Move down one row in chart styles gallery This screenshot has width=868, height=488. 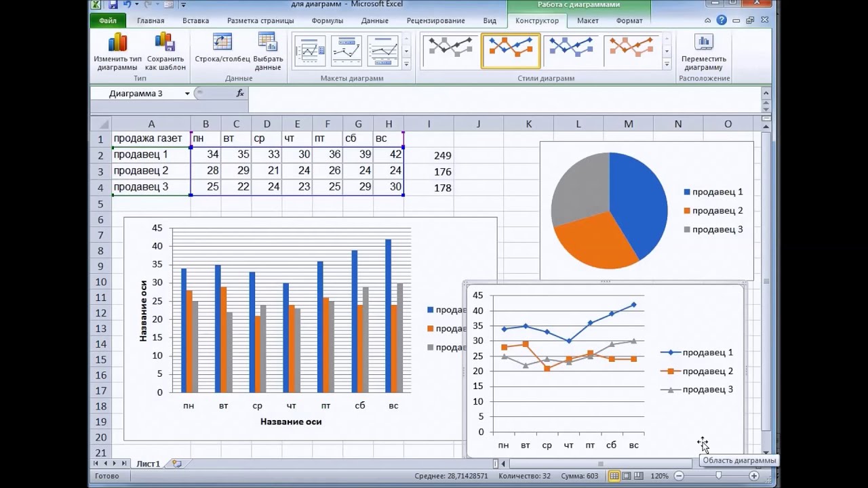pyautogui.click(x=667, y=52)
